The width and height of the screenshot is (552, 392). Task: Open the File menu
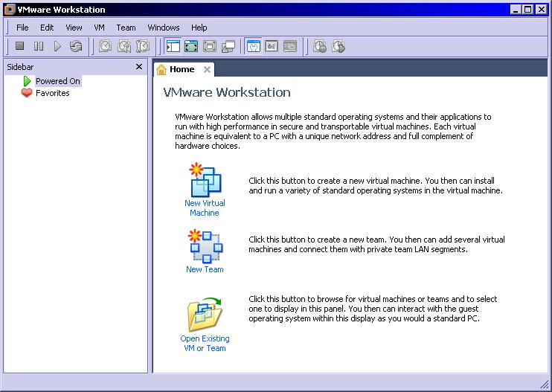point(22,28)
